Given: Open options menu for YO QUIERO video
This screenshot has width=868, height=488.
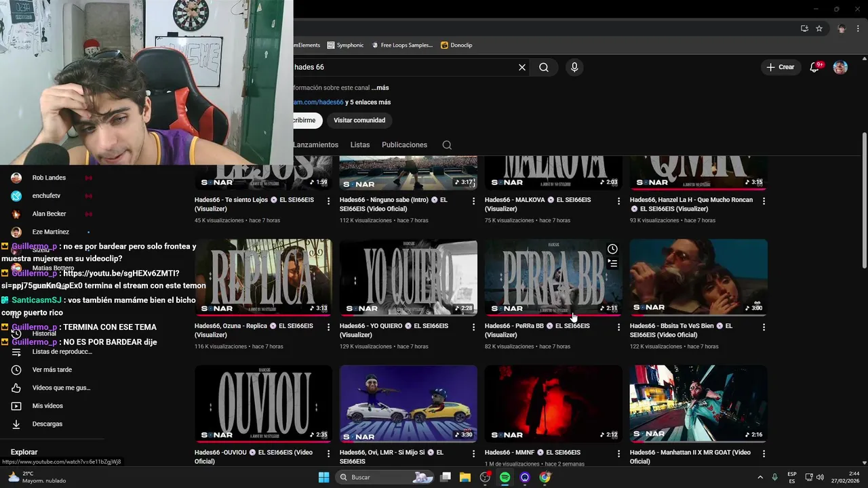Looking at the screenshot, I should (473, 327).
